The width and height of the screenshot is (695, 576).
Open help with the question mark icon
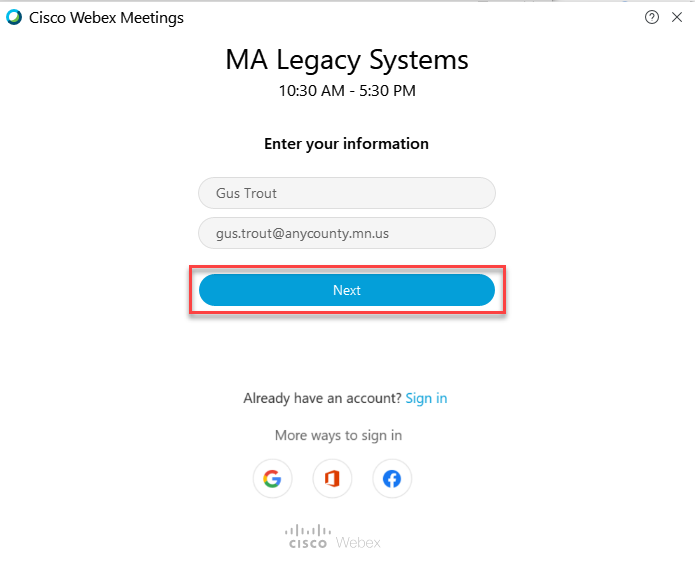652,17
